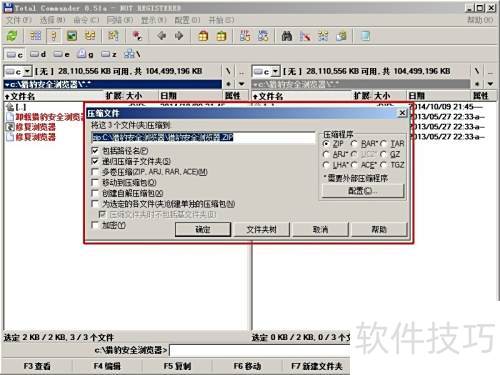
Task: Click the left FTP connect icon
Action: (245, 36)
